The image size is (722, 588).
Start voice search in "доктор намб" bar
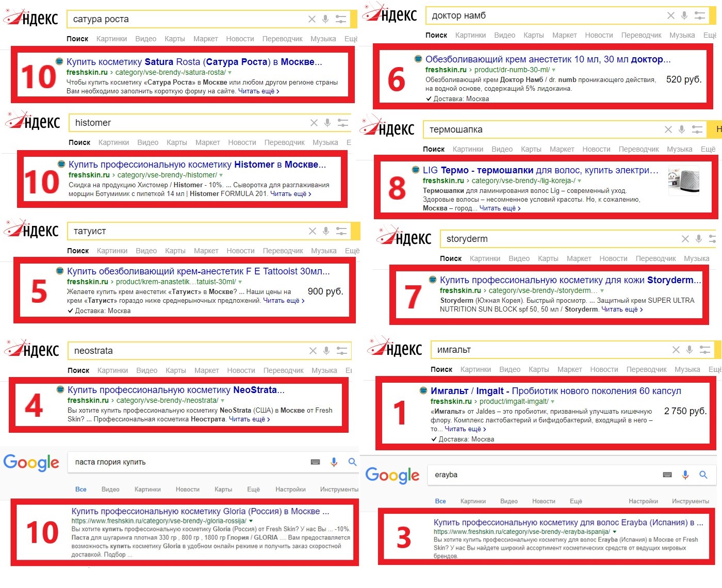coord(684,15)
